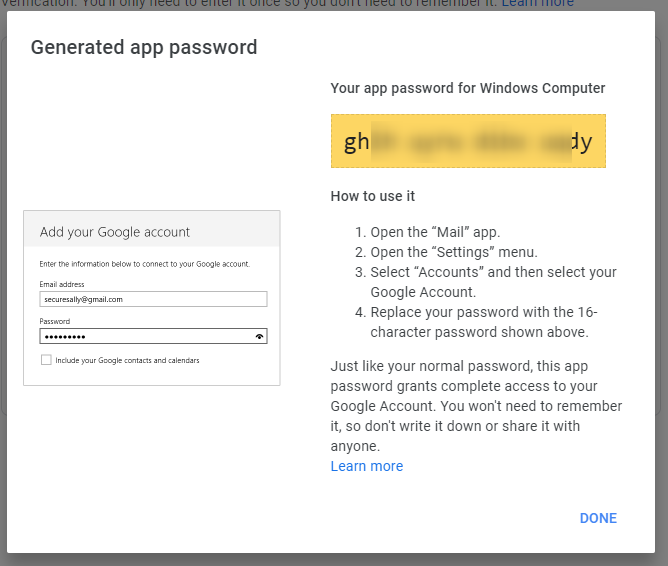The height and width of the screenshot is (566, 668).
Task: Click the Password label above the dotted field
Action: (55, 321)
